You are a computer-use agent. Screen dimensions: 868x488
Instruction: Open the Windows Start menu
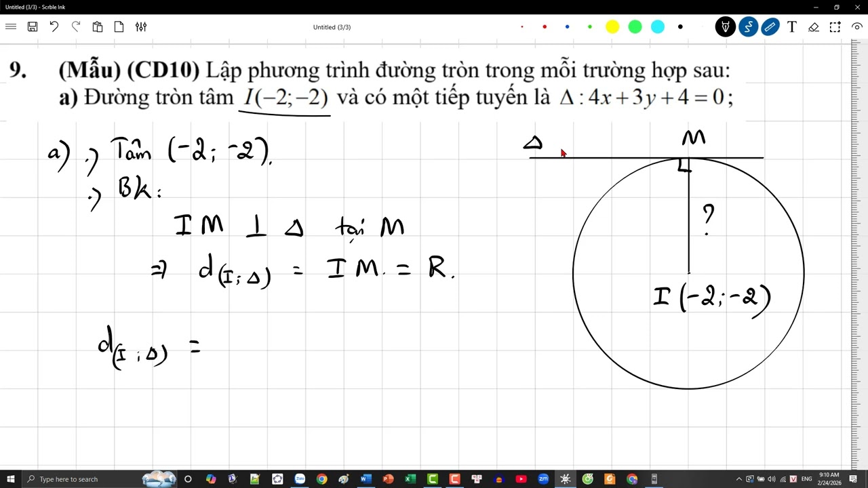[10, 479]
